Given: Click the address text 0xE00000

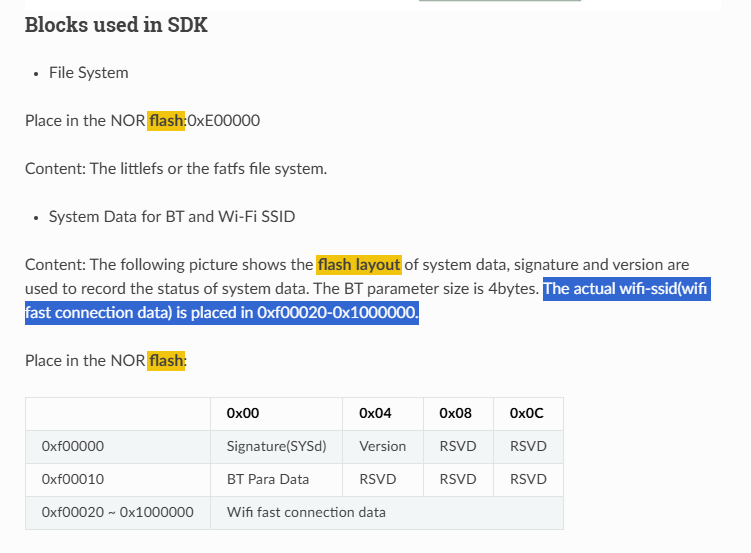Looking at the screenshot, I should (x=224, y=121).
